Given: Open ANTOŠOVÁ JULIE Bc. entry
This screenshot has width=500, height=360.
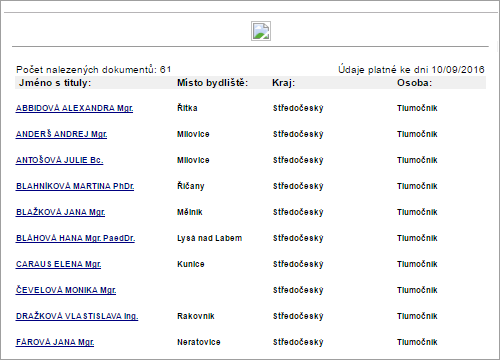Looking at the screenshot, I should coord(59,160).
